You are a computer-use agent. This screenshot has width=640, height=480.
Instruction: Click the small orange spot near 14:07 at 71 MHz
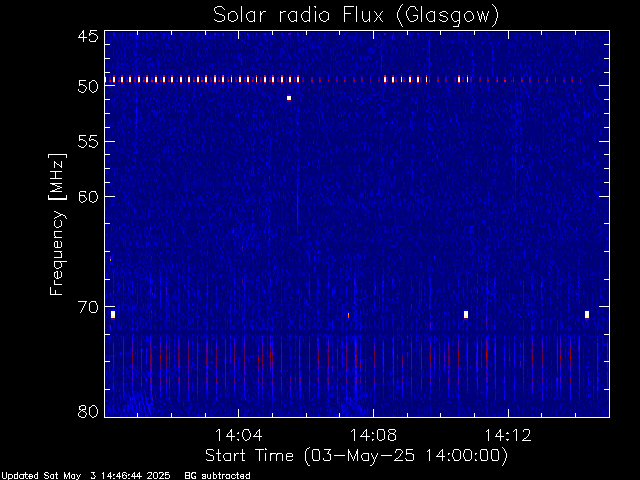(348, 315)
